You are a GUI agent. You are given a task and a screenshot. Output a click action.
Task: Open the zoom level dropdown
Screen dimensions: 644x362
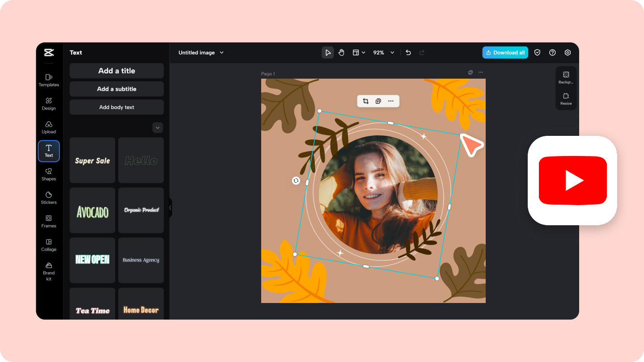383,52
